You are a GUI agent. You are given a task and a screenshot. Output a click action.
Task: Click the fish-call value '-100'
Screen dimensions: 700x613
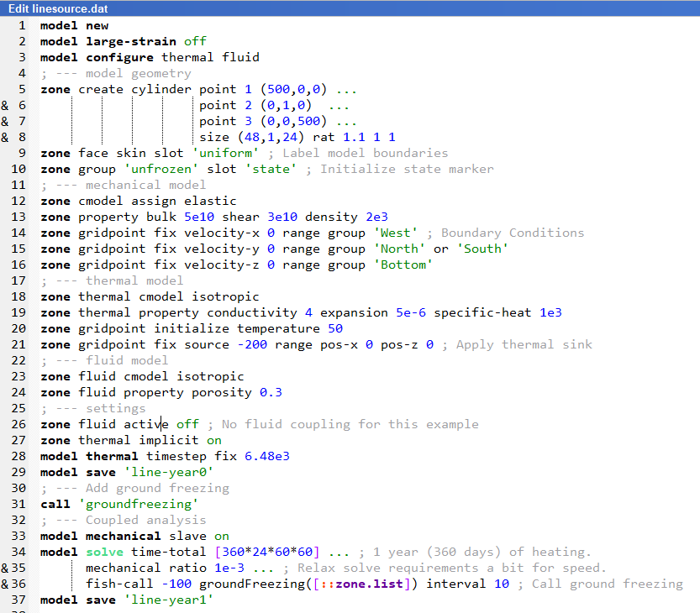(x=176, y=584)
